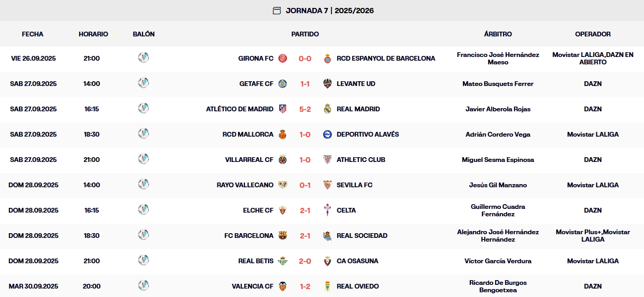The image size is (644, 297).
Task: Click the match ball icon for Girona-Espanyol
Action: point(143,58)
